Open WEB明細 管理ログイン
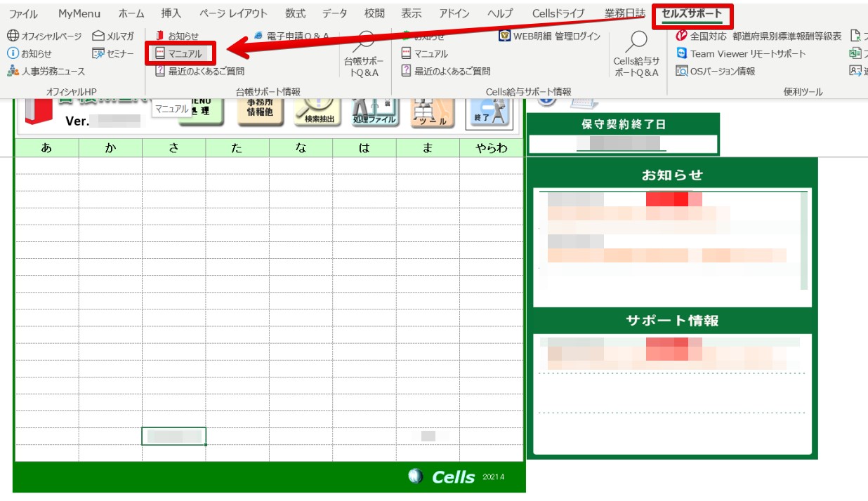This screenshot has height=501, width=868. click(x=550, y=36)
